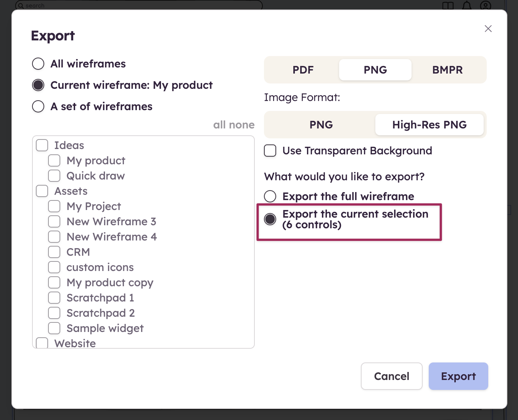518x420 pixels.
Task: Close the Export dialog with X icon
Action: [488, 29]
